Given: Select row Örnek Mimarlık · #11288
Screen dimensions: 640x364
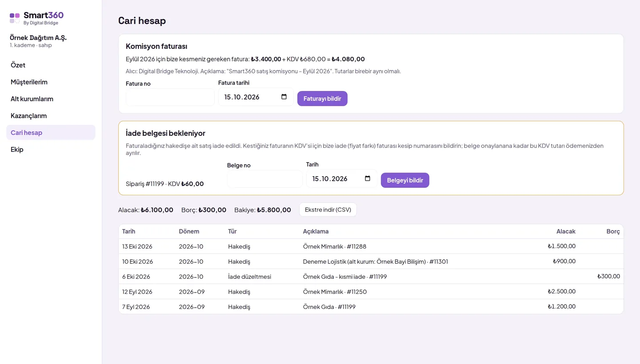Looking at the screenshot, I should (x=371, y=246).
